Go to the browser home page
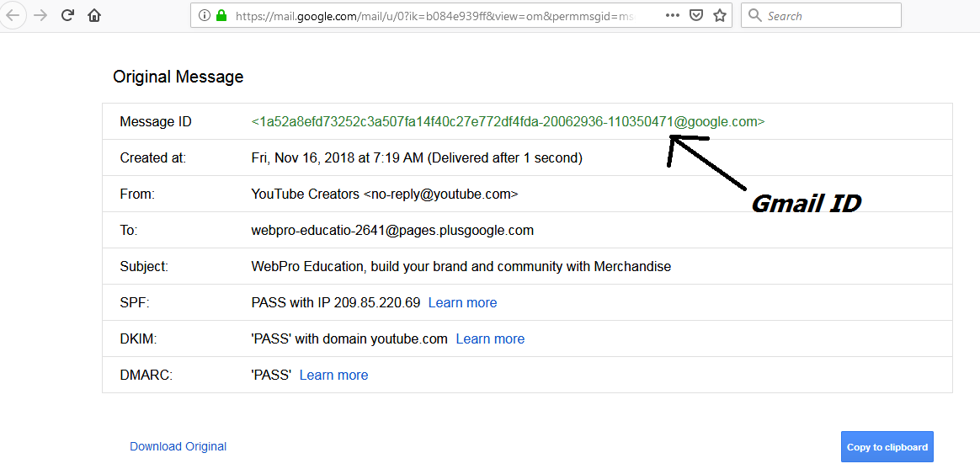This screenshot has height=469, width=980. [x=94, y=16]
